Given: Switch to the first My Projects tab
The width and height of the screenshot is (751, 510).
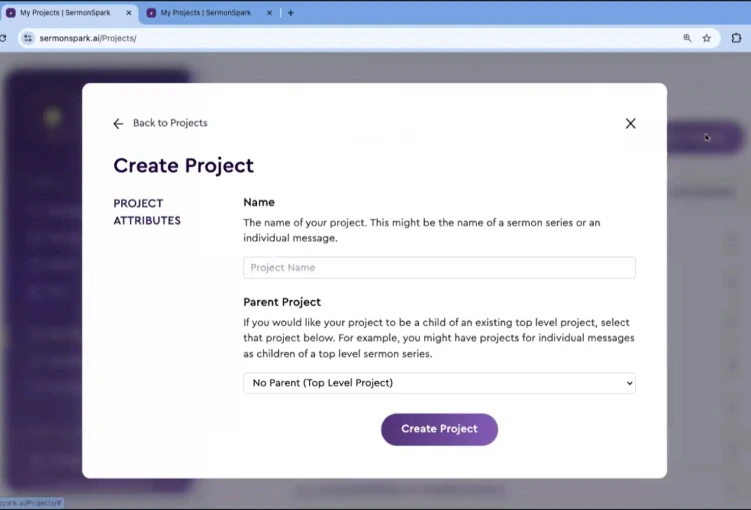Looking at the screenshot, I should [65, 13].
